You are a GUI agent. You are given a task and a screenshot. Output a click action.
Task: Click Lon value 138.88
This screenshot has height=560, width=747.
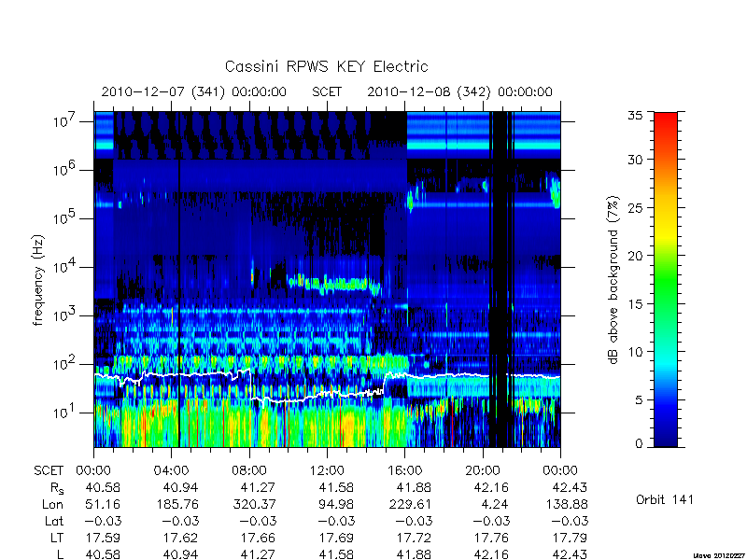pos(567,504)
